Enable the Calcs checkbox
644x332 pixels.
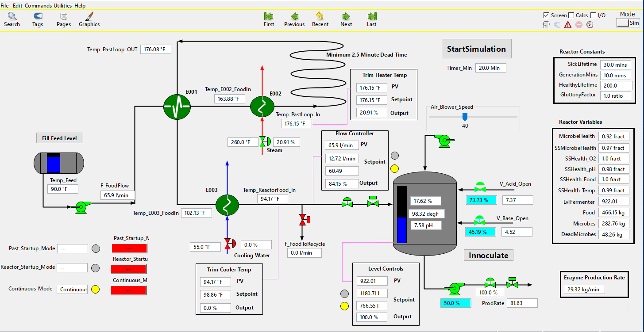point(571,15)
